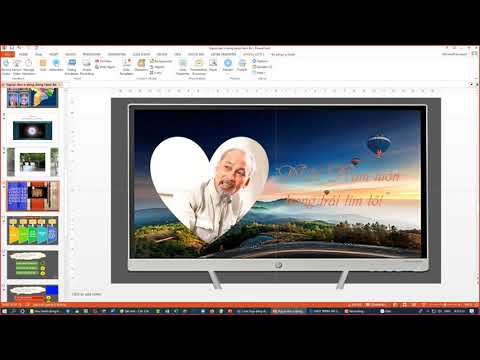480x360 pixels.
Task: Click the Tell me search box
Action: tap(283, 54)
